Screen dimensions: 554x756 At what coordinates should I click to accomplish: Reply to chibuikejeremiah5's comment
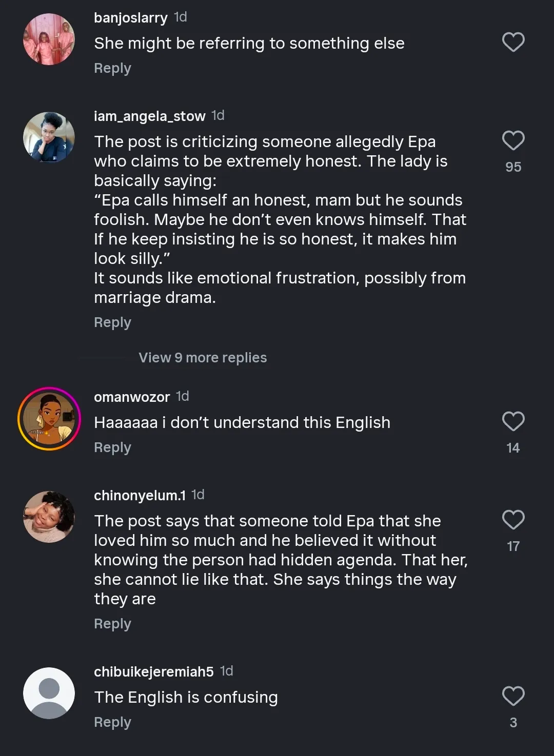(112, 722)
